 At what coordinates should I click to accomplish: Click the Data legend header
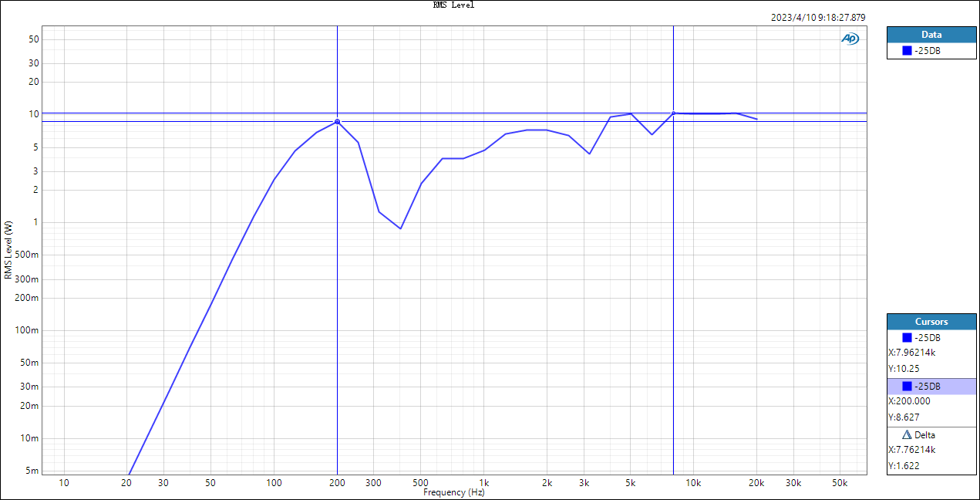click(931, 35)
